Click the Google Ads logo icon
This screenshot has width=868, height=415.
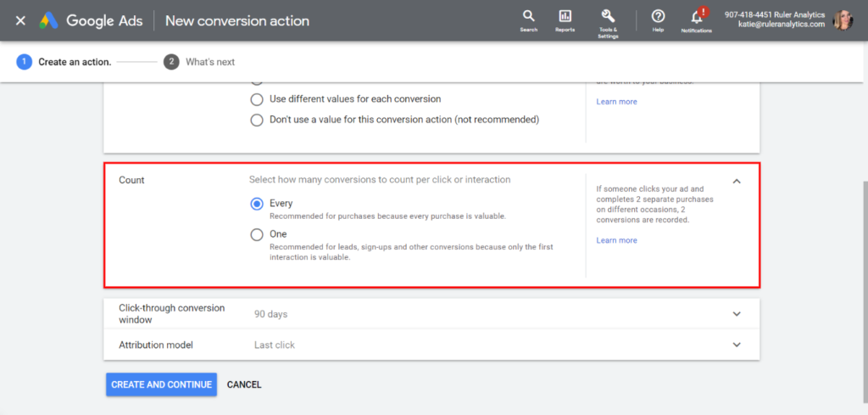(47, 20)
